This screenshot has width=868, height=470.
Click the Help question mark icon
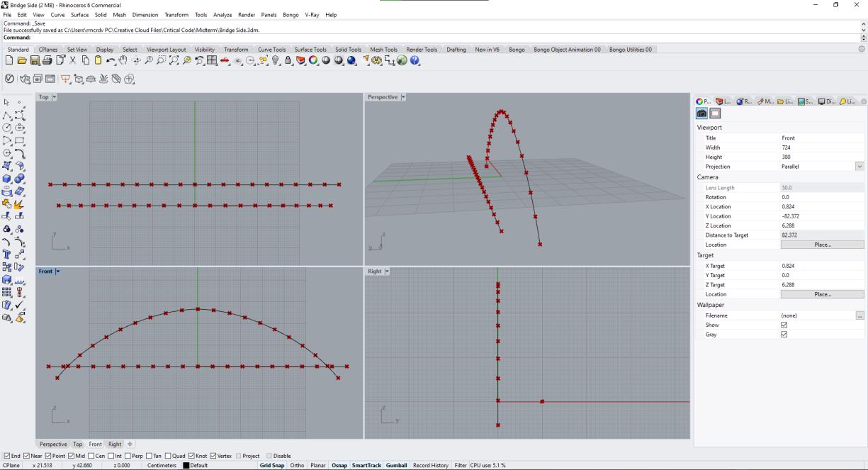pyautogui.click(x=415, y=61)
